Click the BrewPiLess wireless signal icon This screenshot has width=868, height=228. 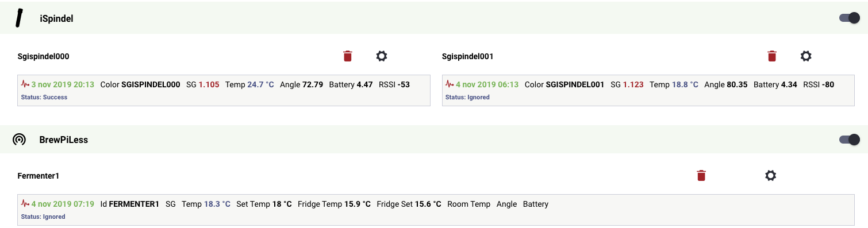(19, 140)
